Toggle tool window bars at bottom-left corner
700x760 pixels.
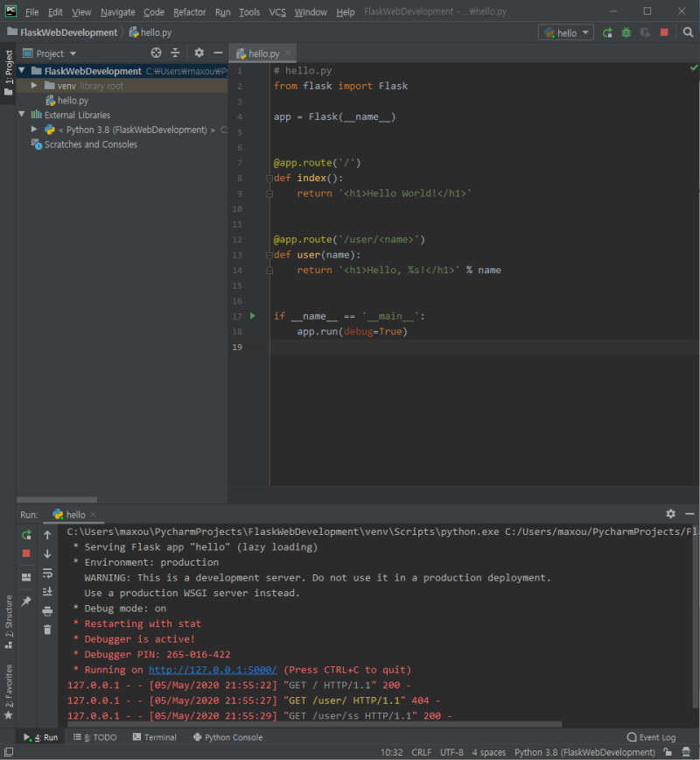[x=9, y=752]
